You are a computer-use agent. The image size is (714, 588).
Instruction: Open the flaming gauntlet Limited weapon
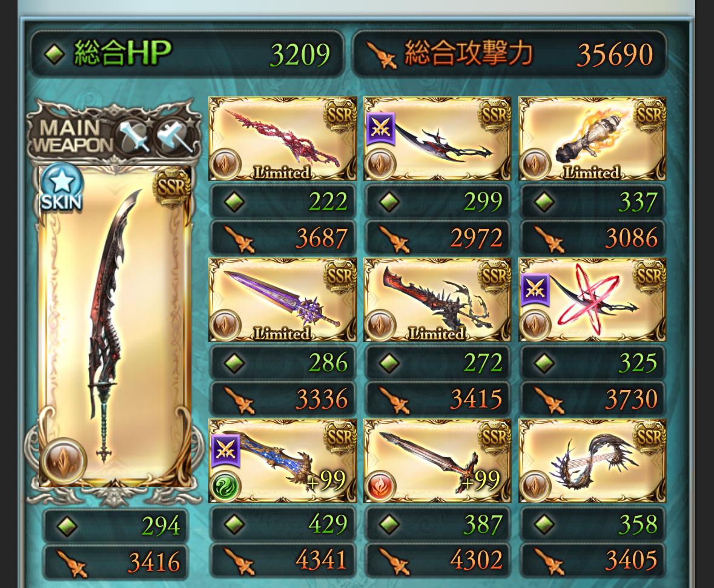[x=592, y=139]
